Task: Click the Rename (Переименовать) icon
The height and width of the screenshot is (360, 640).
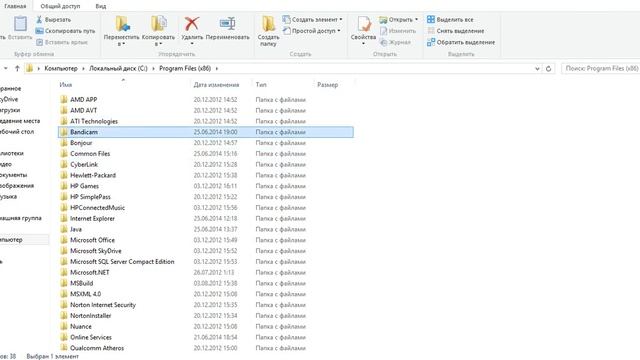Action: pos(227,24)
